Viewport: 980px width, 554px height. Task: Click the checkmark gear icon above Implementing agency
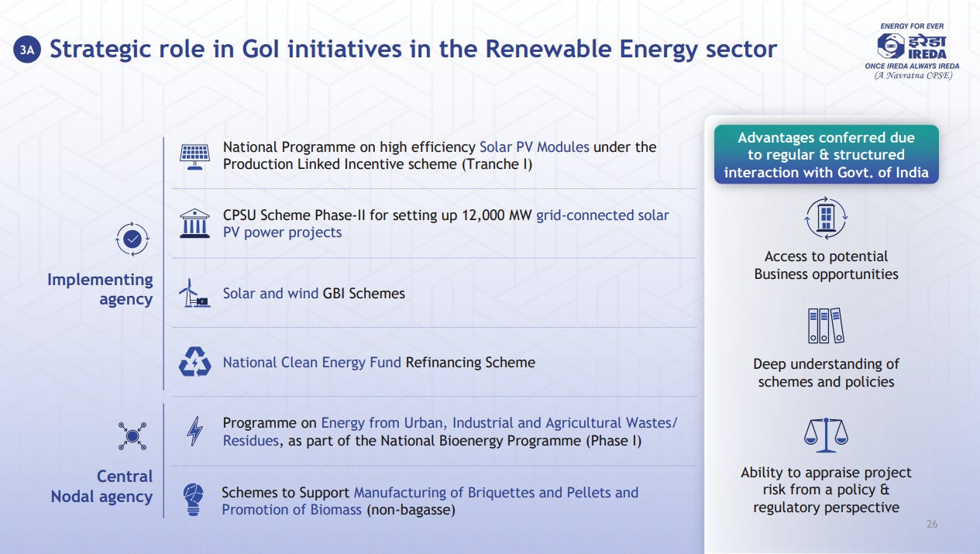(132, 240)
